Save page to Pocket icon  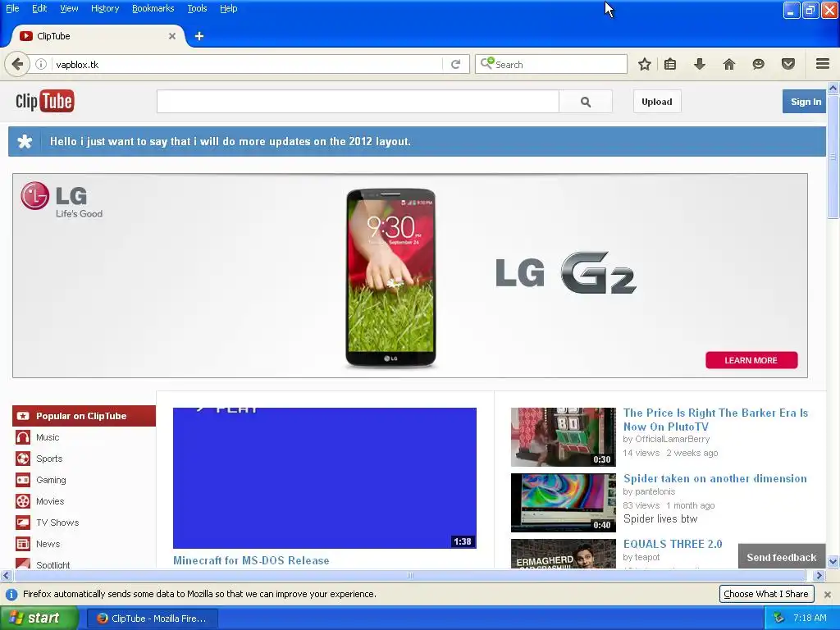[x=787, y=64]
